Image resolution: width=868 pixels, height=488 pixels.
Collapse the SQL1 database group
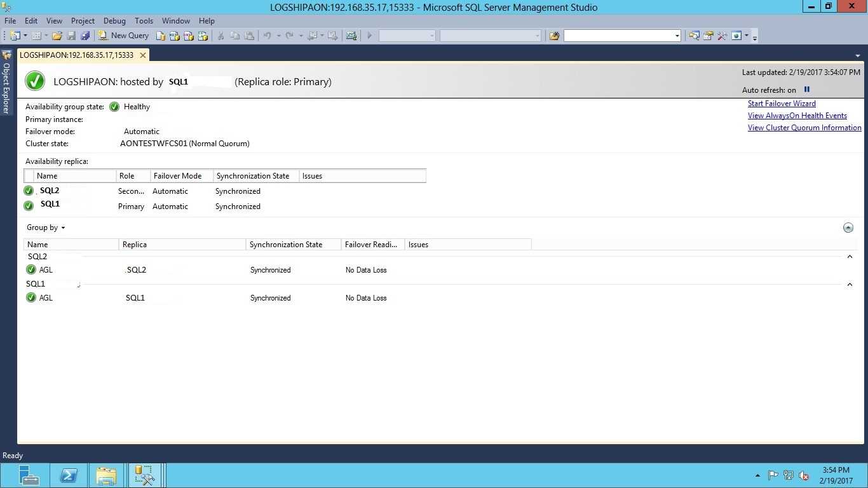pyautogui.click(x=850, y=285)
